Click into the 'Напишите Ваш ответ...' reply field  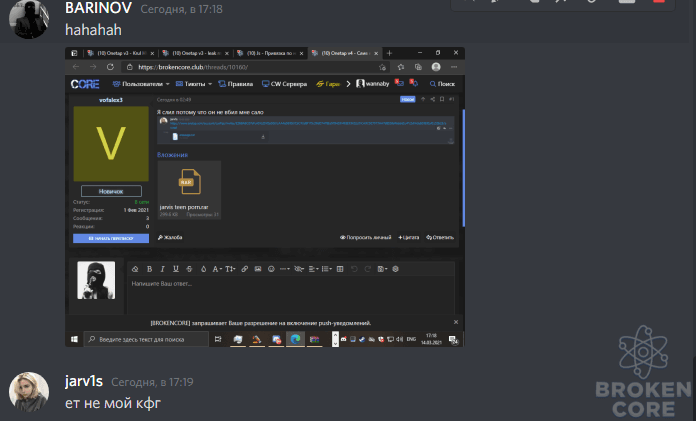click(291, 295)
